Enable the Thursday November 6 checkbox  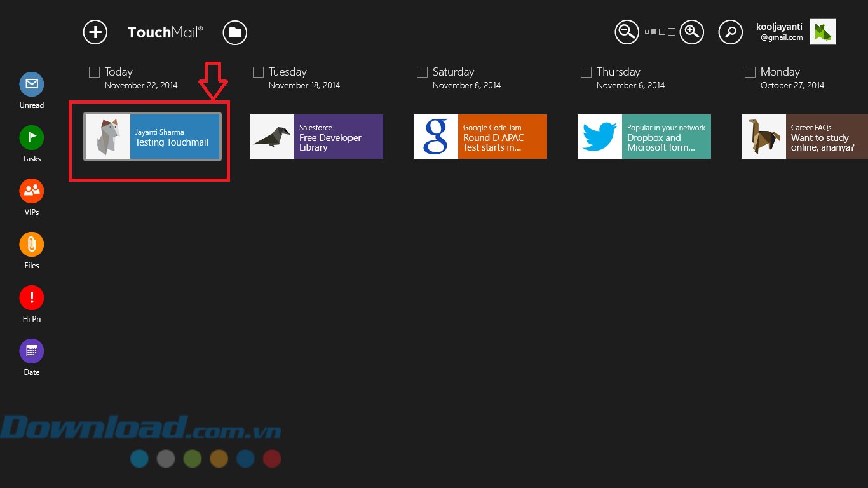pos(586,72)
